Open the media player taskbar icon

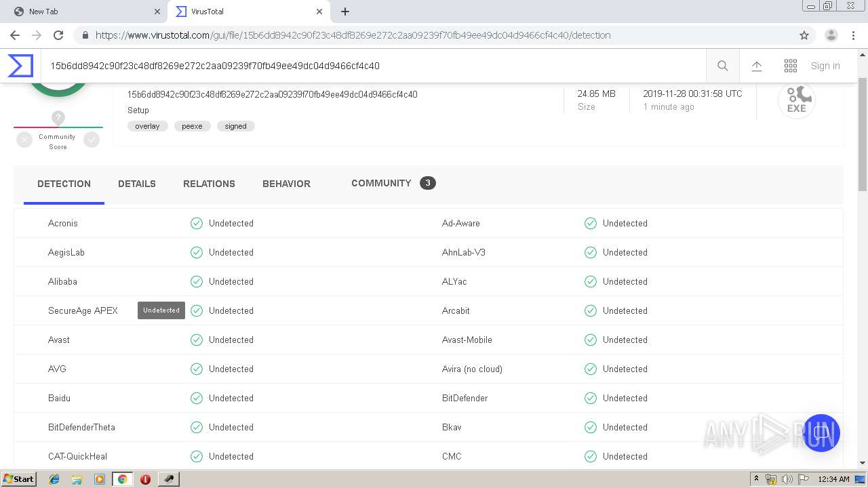(100, 479)
